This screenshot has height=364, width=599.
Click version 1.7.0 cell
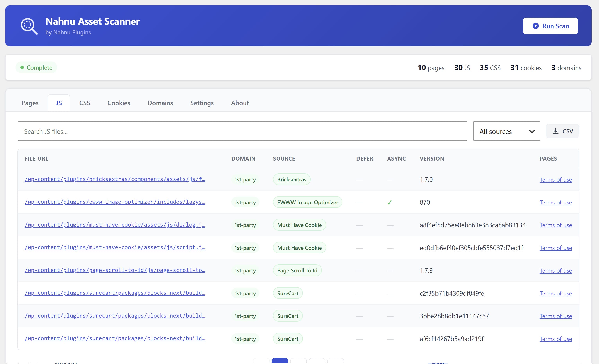tap(426, 180)
